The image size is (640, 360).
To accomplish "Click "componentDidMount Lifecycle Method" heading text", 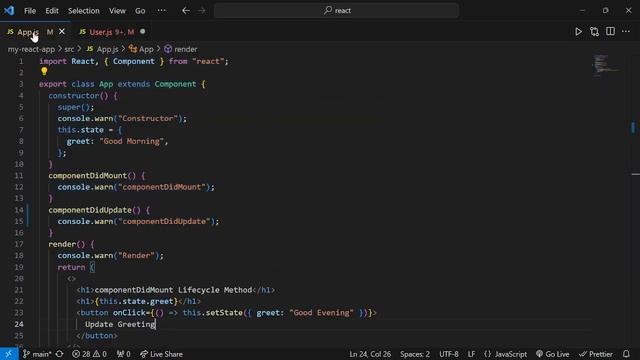I will coord(173,290).
